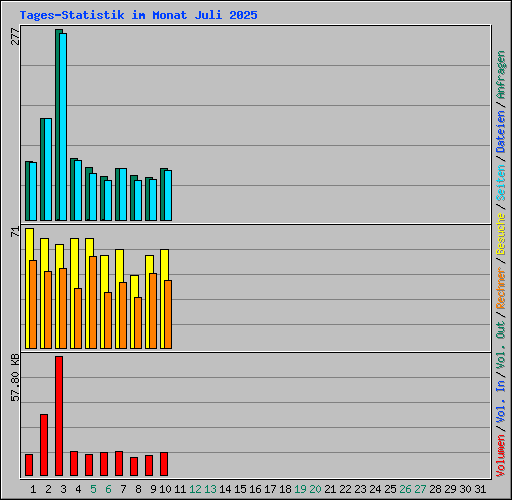Click the cyan bar for day 7

[123, 194]
